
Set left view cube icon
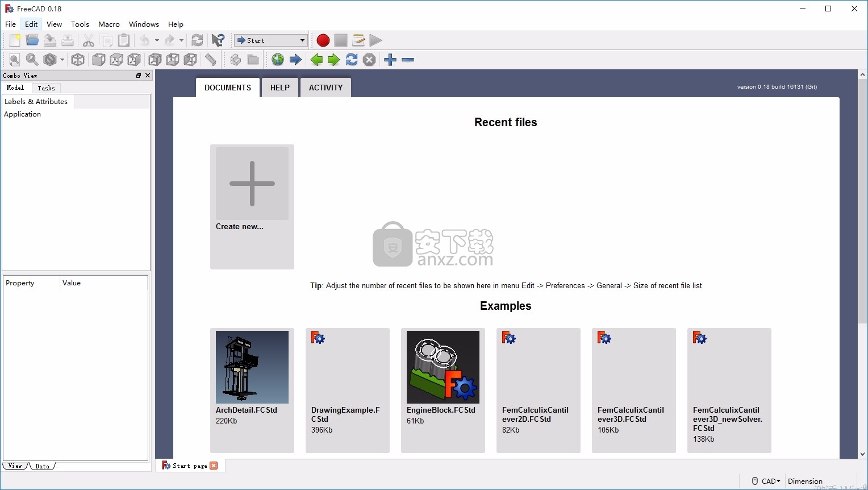pyautogui.click(x=190, y=60)
